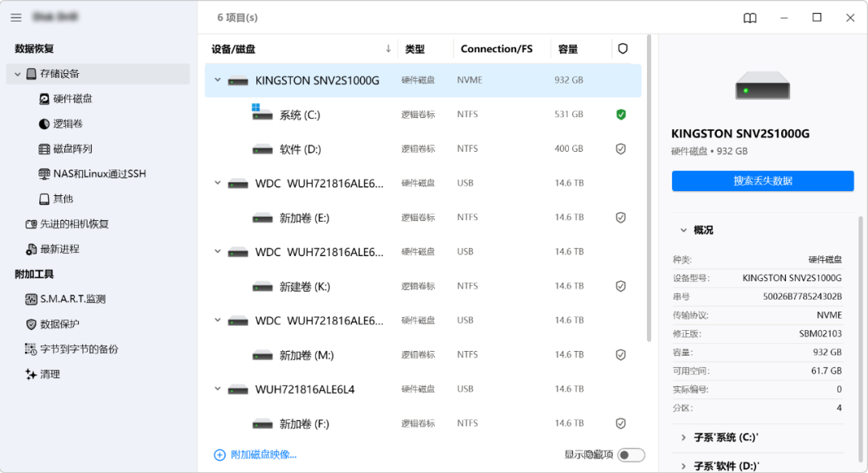Click the KINGSTON SNV2S1000G drive icon in list
This screenshot has width=868, height=473.
[238, 81]
